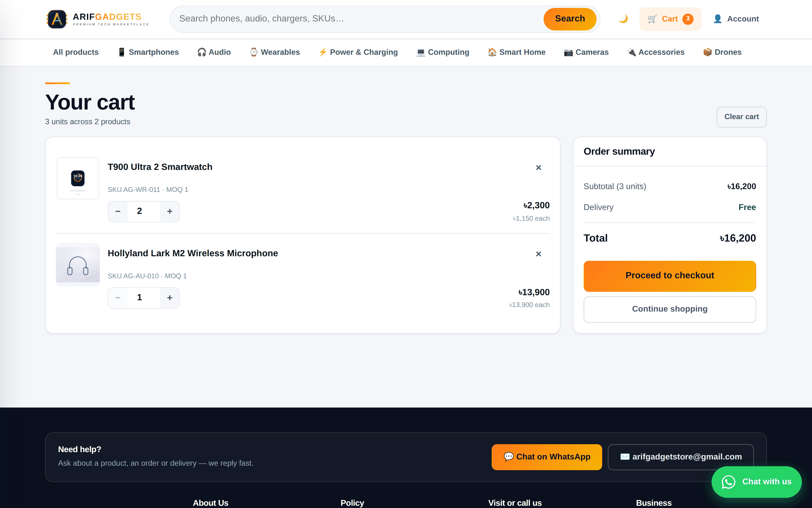Open Cameras category
The image size is (812, 508).
tap(586, 52)
